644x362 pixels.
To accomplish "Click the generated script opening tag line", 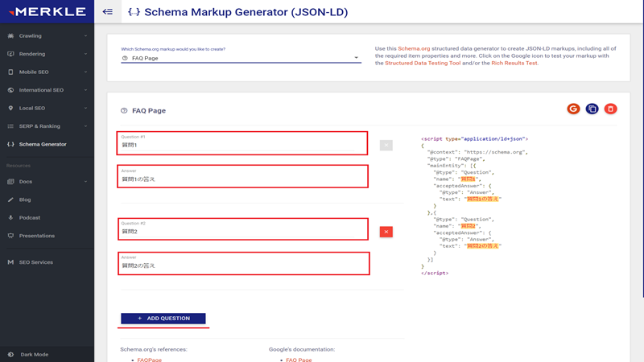I will point(474,139).
